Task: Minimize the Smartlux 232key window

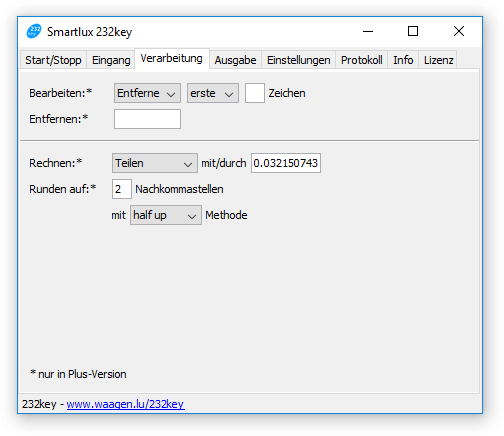Action: 368,31
